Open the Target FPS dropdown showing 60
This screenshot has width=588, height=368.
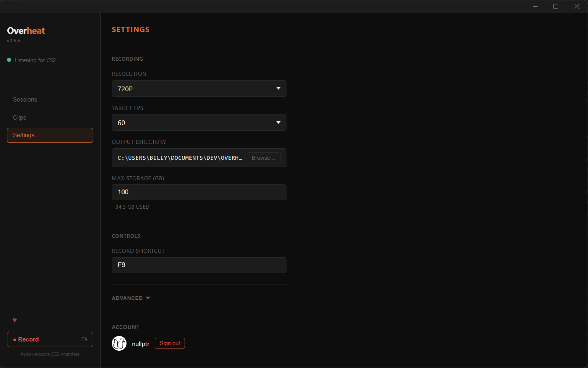199,123
